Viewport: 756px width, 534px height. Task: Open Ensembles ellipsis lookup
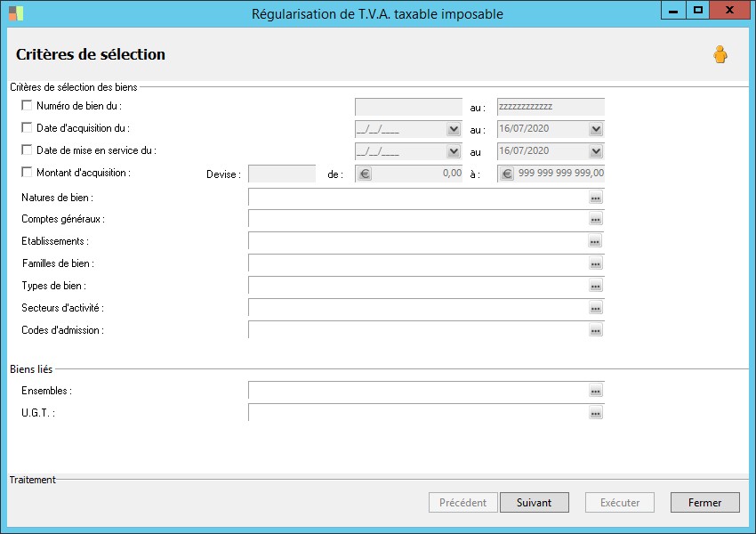click(x=596, y=391)
